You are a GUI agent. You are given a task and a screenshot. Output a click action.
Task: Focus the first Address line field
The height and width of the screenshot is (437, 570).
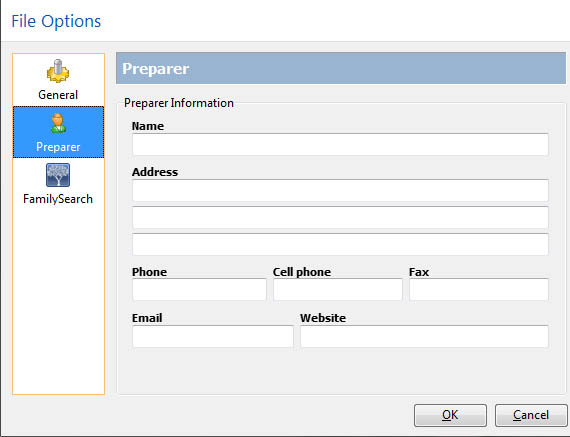point(340,190)
